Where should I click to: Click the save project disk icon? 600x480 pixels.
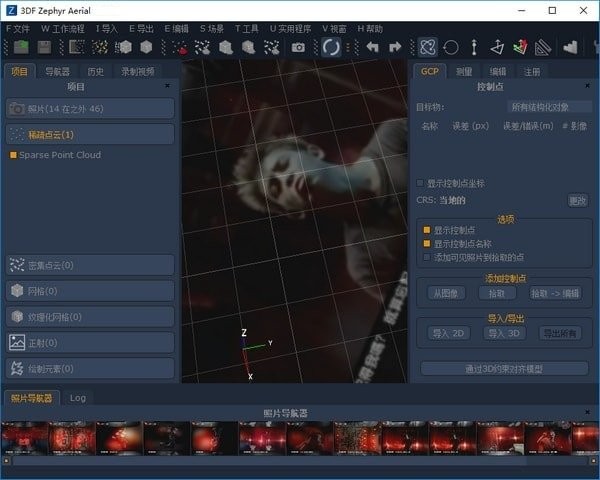[x=44, y=47]
